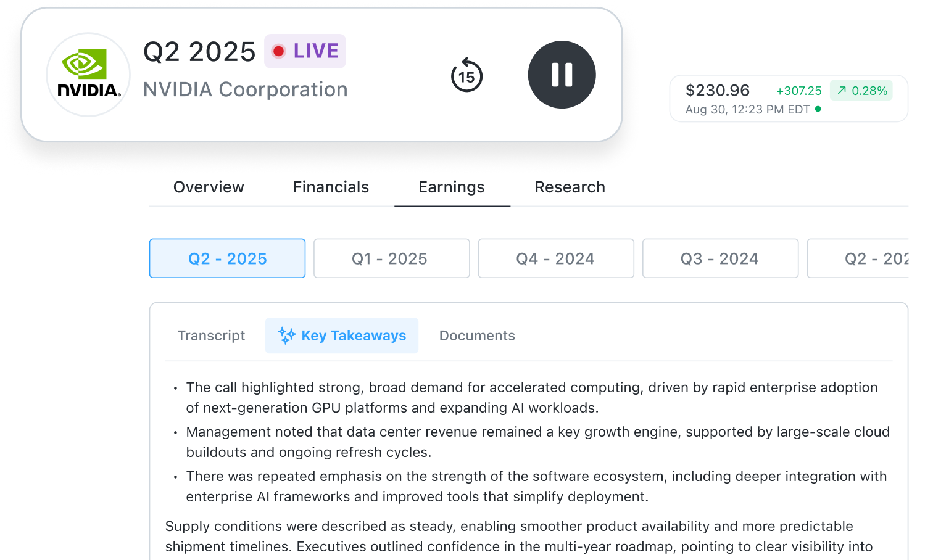
Task: Click the sparkle icon beside Key Takeaways
Action: pos(285,335)
